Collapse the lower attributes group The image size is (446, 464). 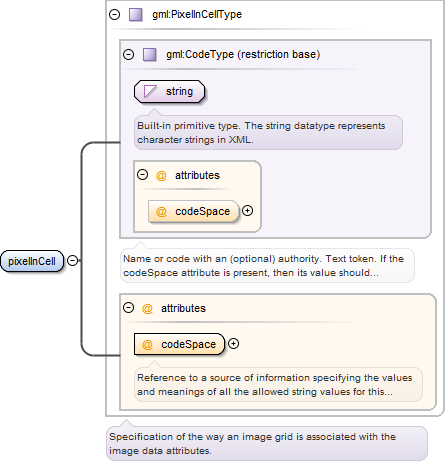pyautogui.click(x=128, y=307)
